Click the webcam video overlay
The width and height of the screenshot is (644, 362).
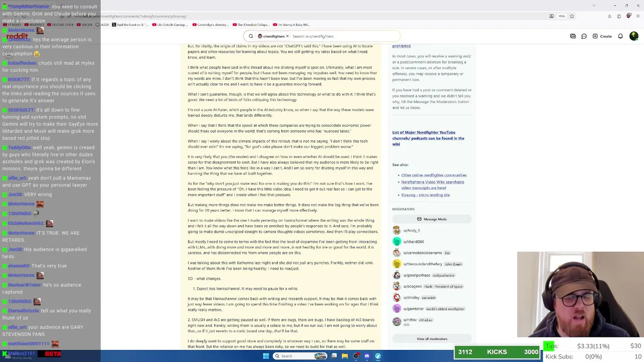pyautogui.click(x=580, y=294)
